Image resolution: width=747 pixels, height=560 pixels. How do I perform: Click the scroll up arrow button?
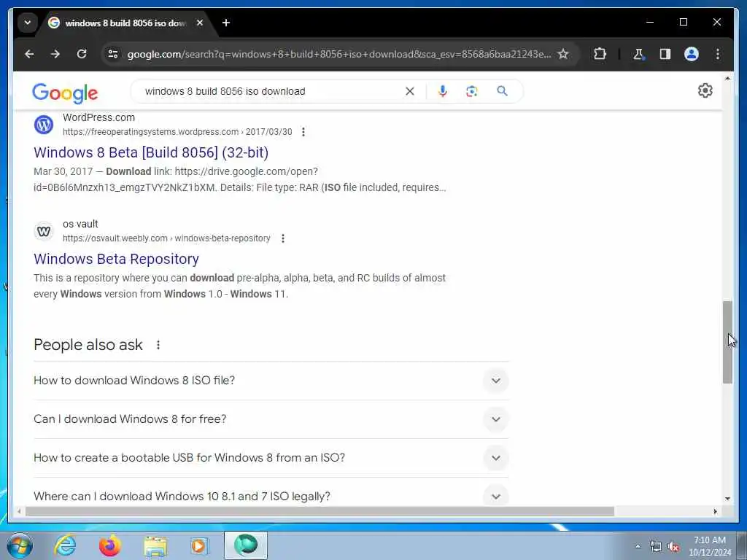(727, 78)
